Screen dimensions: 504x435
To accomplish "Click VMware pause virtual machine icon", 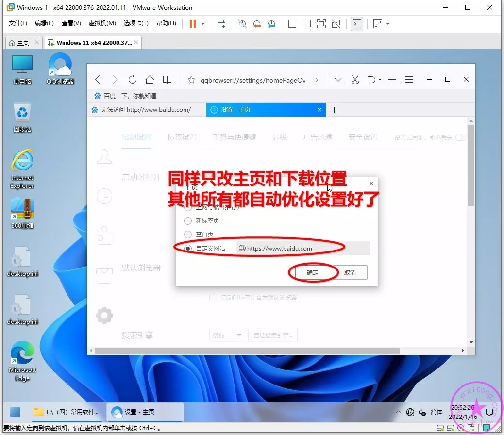I will click(x=193, y=23).
